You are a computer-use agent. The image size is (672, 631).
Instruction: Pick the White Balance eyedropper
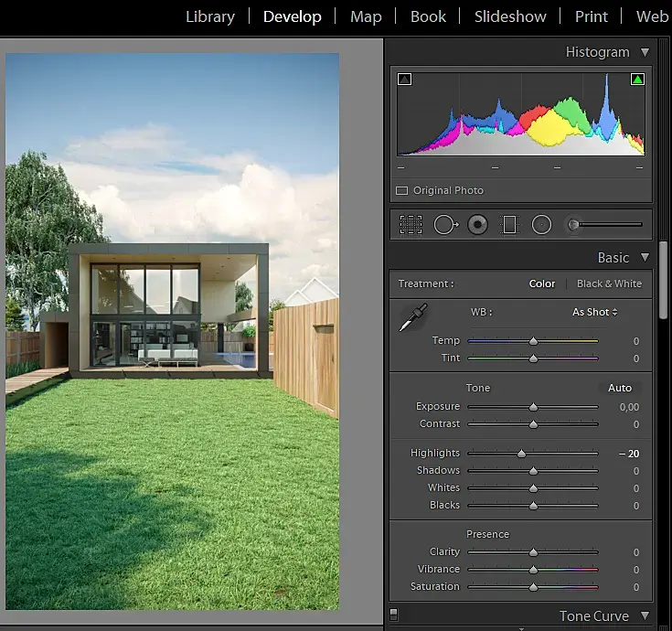click(413, 317)
